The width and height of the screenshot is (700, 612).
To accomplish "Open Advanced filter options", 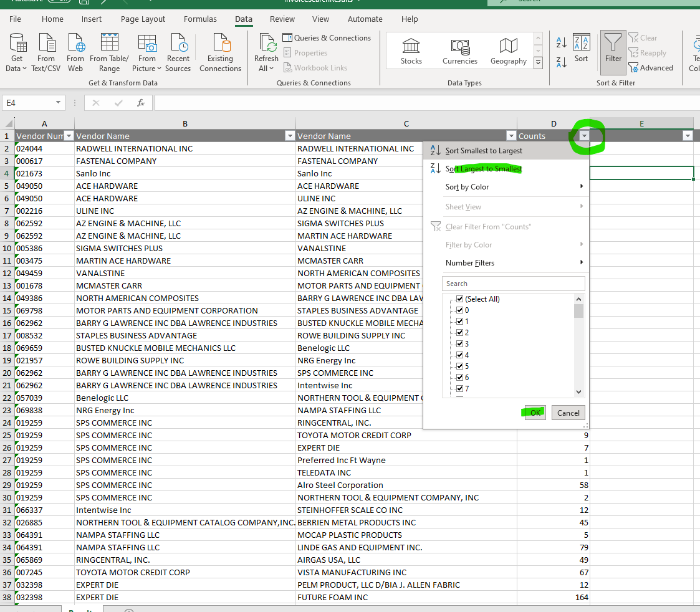I will pyautogui.click(x=651, y=68).
